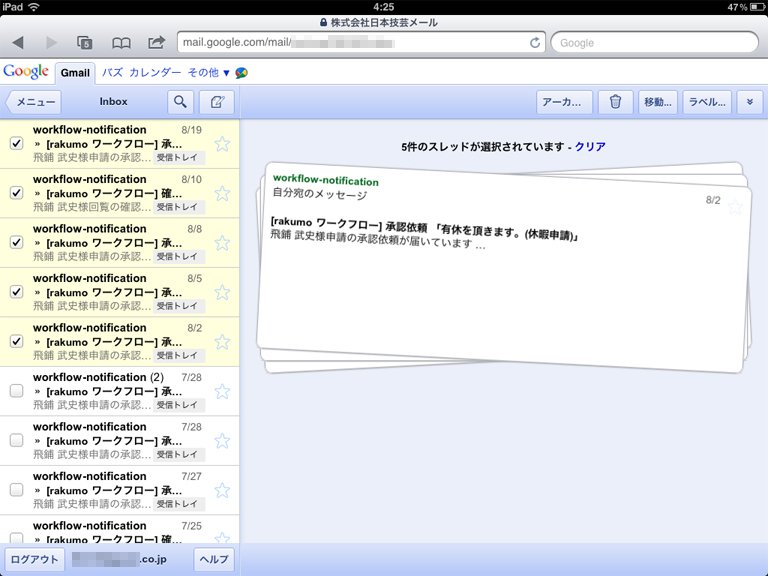Open the バズ link
Screen dimensions: 768x576
(112, 72)
